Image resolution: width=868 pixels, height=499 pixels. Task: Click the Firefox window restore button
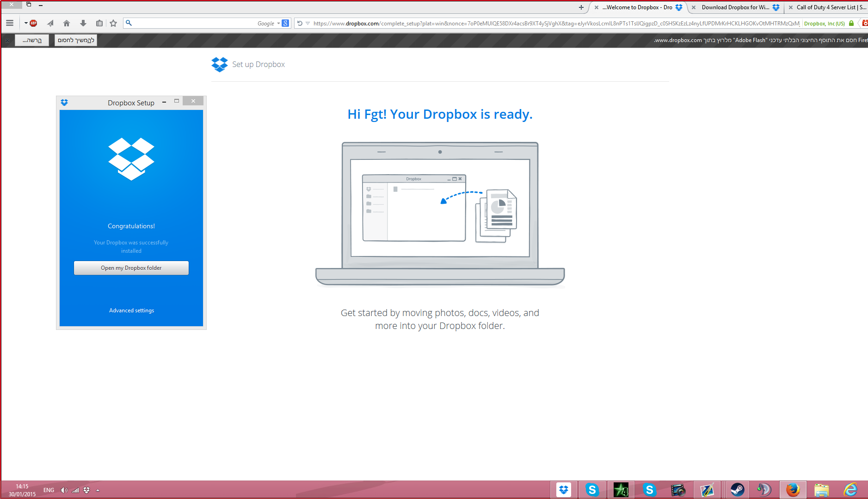29,5
